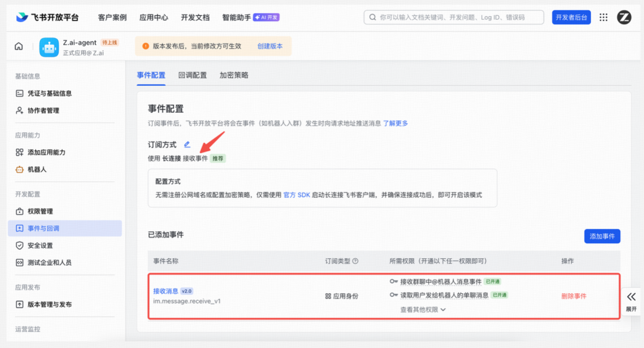Switch to the 回调配置 tab
This screenshot has width=644, height=348.
point(192,75)
